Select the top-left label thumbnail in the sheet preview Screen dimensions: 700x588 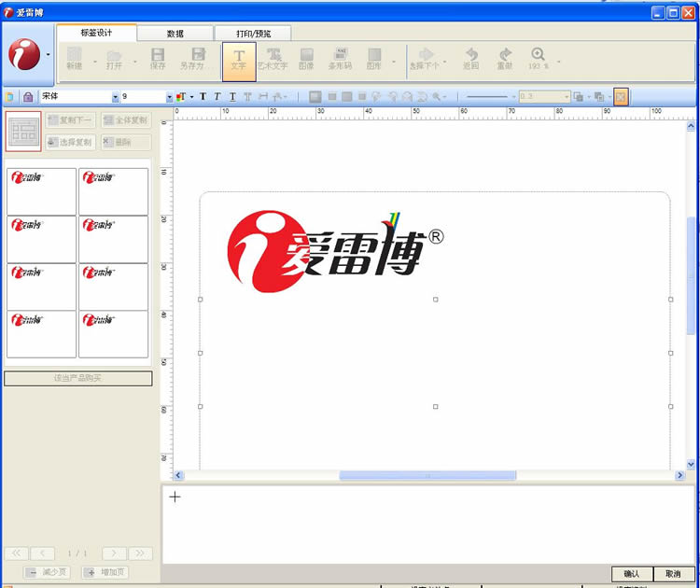[41, 191]
